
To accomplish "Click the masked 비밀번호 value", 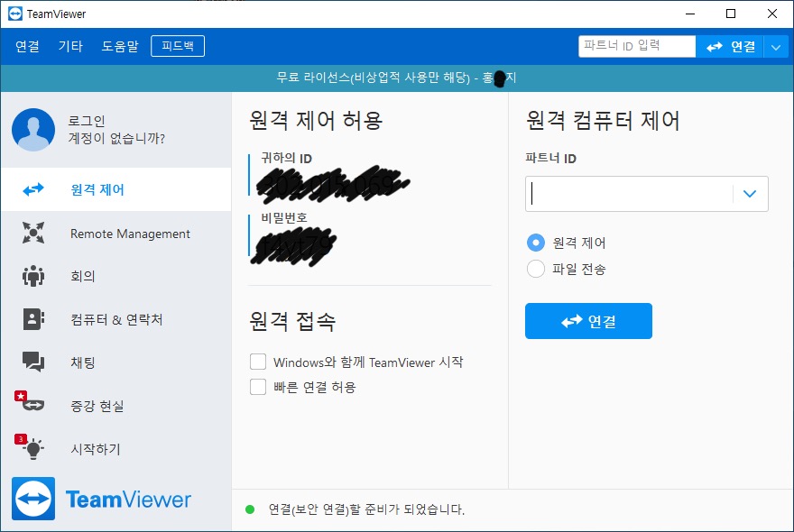I will [294, 246].
